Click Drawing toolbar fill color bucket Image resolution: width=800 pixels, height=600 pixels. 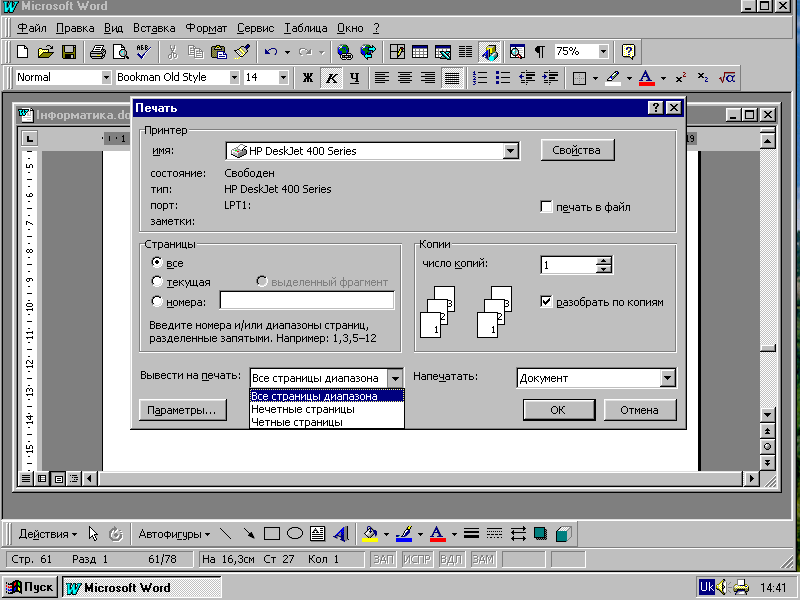coord(370,534)
